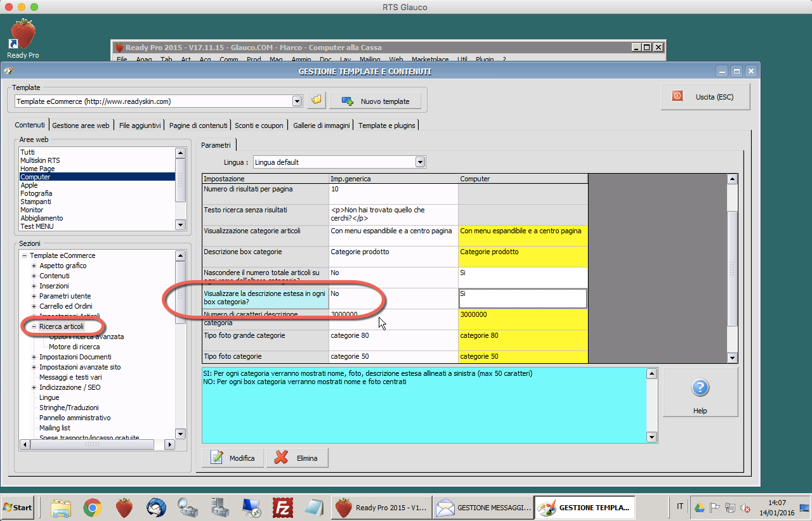Select the Motore di ricerca tree item
812x521 pixels.
pos(74,347)
